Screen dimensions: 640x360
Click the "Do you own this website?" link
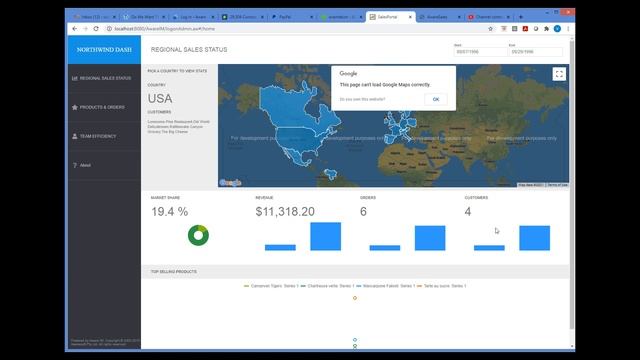click(x=362, y=99)
